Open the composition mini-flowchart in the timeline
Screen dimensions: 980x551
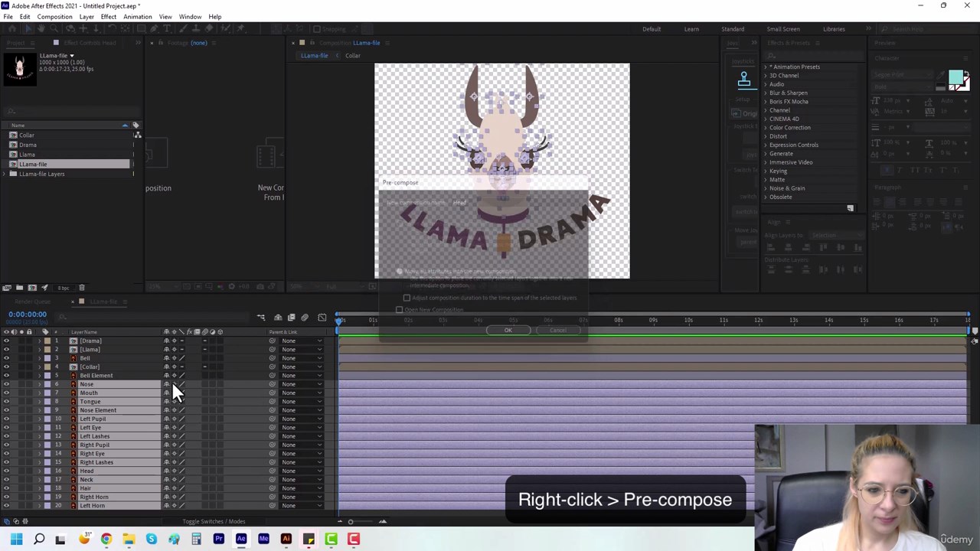click(261, 318)
